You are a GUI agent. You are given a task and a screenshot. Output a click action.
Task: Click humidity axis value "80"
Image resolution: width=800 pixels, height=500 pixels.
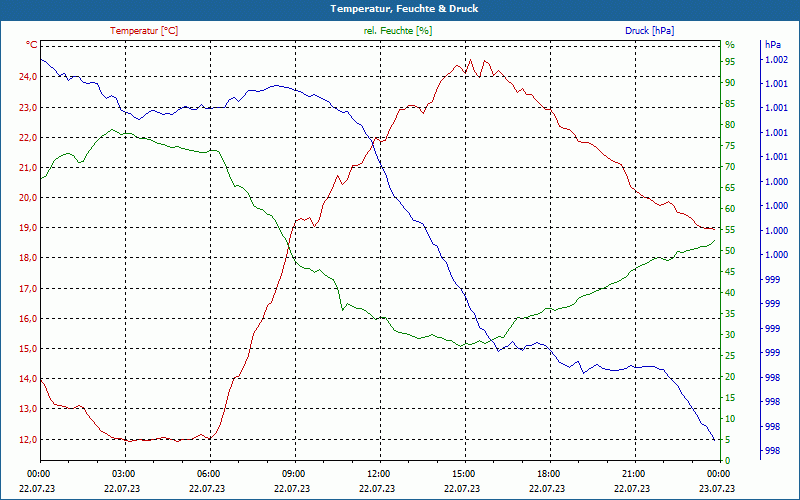pos(730,124)
